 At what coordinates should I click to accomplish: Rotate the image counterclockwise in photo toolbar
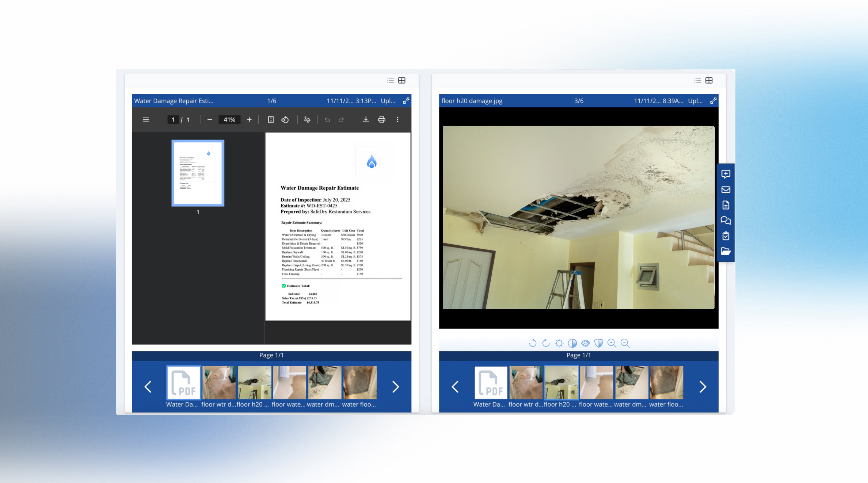point(533,343)
